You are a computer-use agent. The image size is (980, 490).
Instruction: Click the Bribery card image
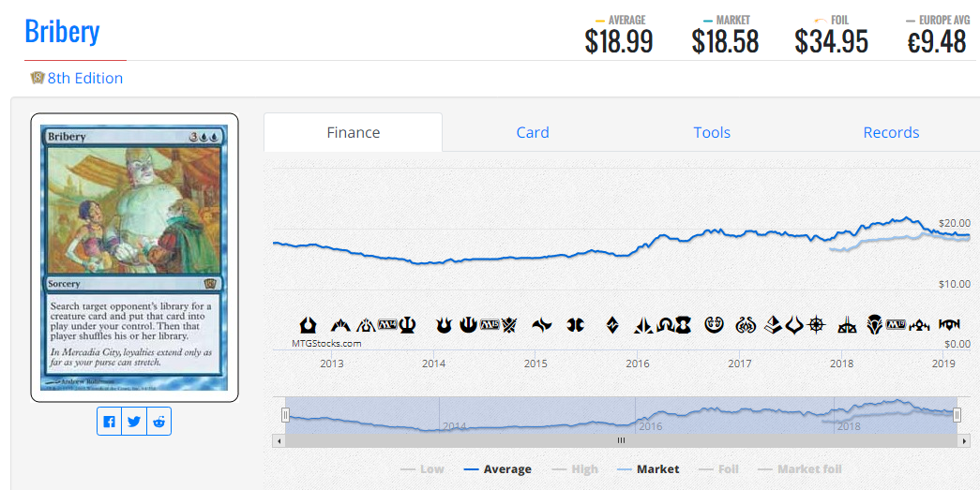pyautogui.click(x=134, y=258)
